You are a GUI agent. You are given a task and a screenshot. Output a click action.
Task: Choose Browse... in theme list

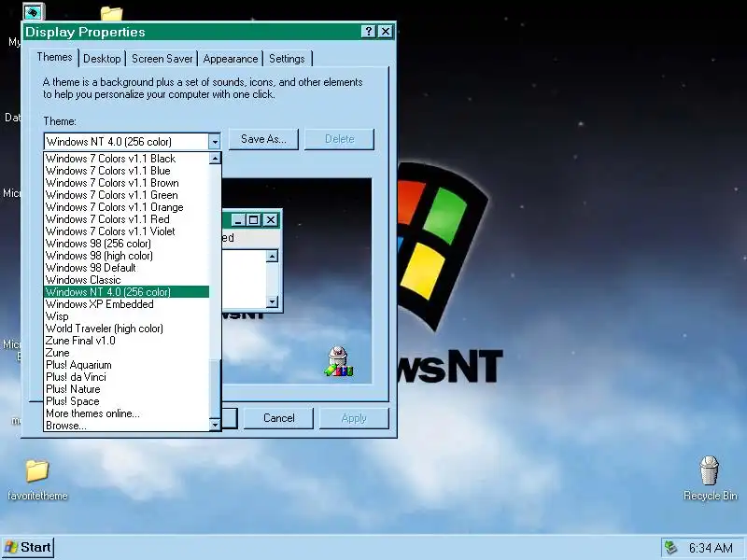click(x=126, y=426)
